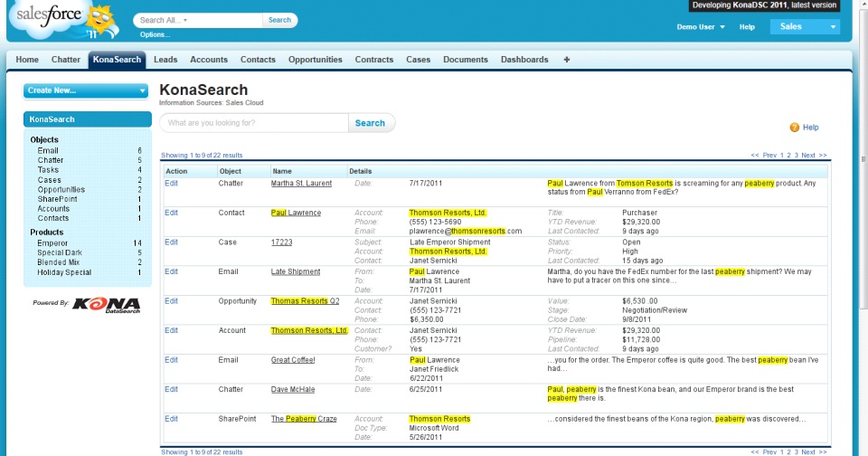Filter by Tasks object
The width and height of the screenshot is (868, 456).
click(48, 170)
